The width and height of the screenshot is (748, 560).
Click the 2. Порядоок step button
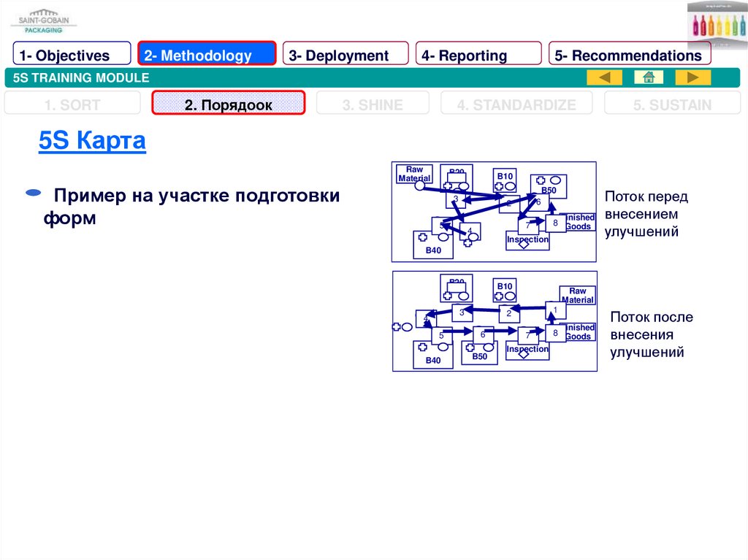pyautogui.click(x=228, y=105)
